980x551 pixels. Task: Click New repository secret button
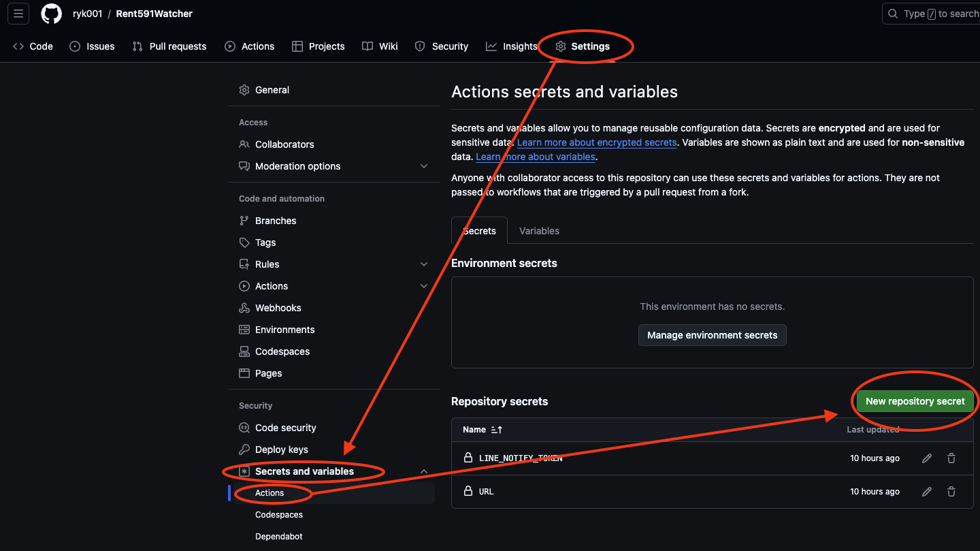click(915, 401)
